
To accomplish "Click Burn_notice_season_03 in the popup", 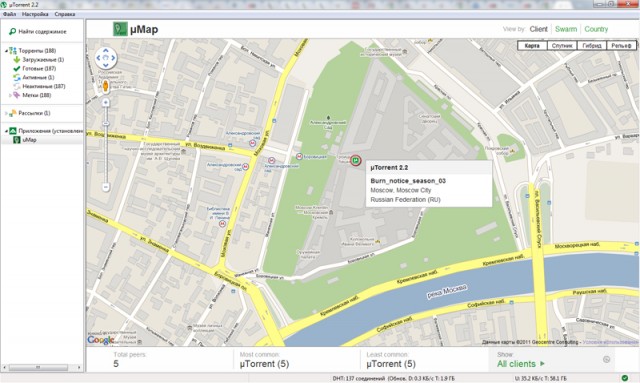I will 408,180.
